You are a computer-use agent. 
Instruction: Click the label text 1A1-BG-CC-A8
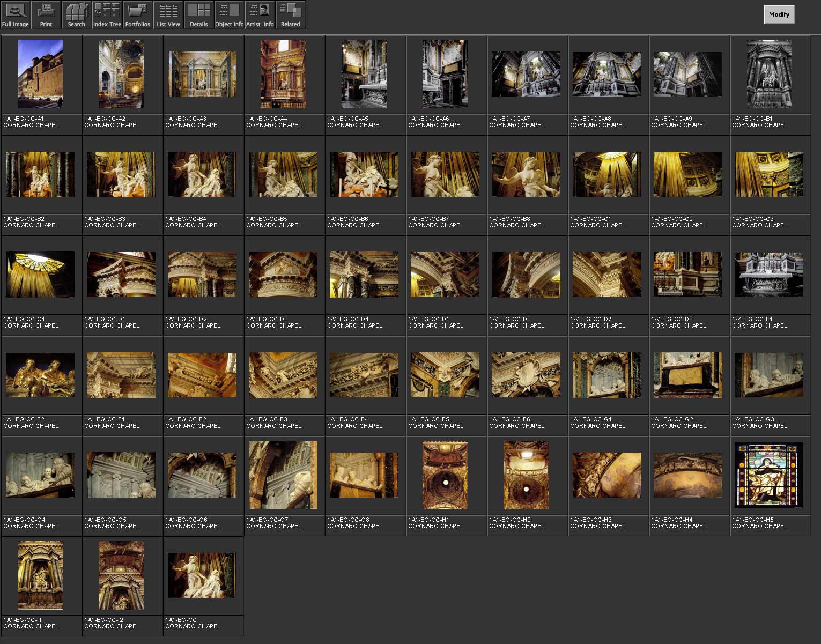point(590,119)
